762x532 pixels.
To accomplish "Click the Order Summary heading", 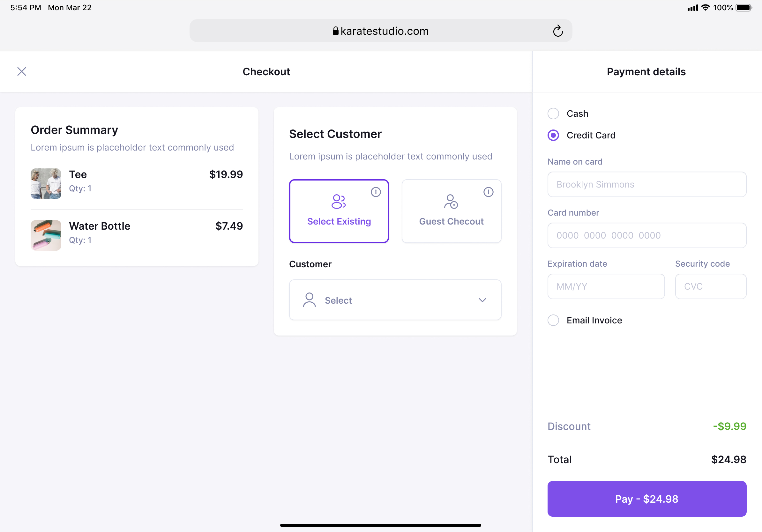I will (x=74, y=130).
